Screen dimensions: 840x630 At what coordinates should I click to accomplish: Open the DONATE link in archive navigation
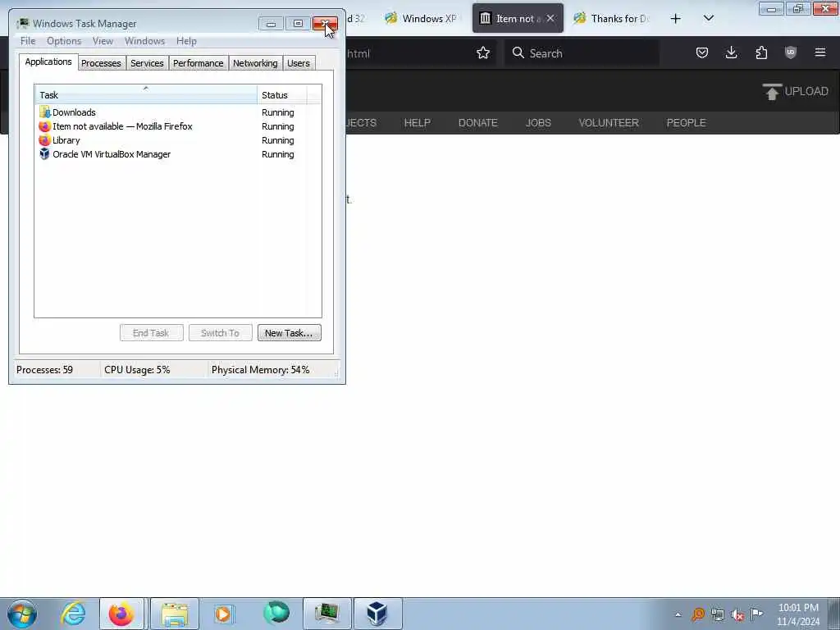478,123
